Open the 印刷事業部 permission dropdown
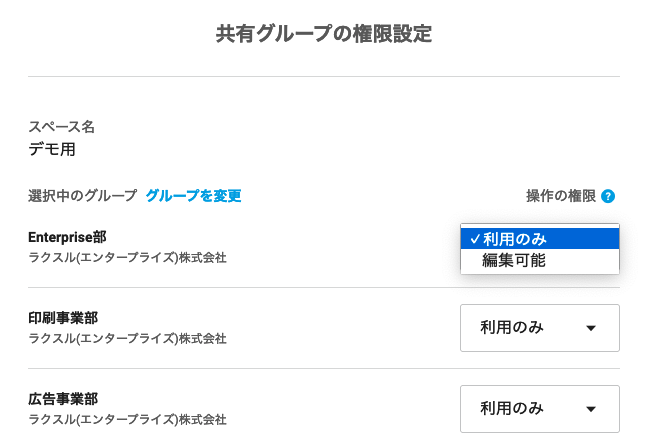 click(x=540, y=328)
